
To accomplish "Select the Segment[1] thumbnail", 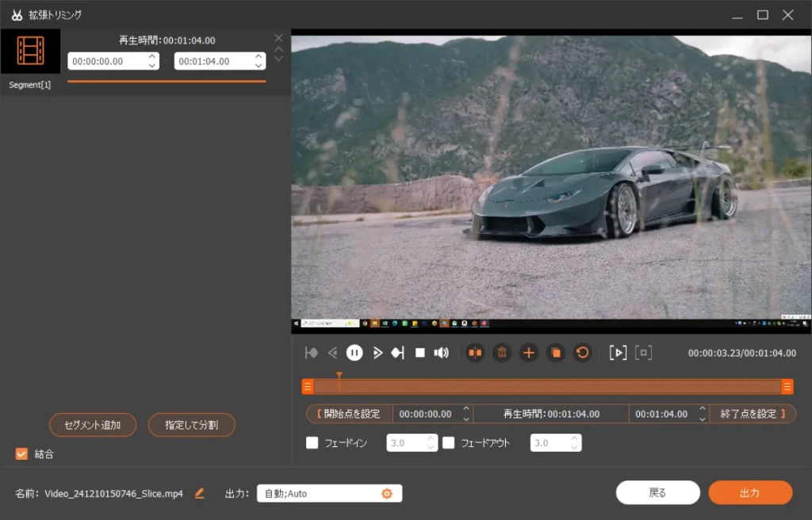I will point(30,52).
